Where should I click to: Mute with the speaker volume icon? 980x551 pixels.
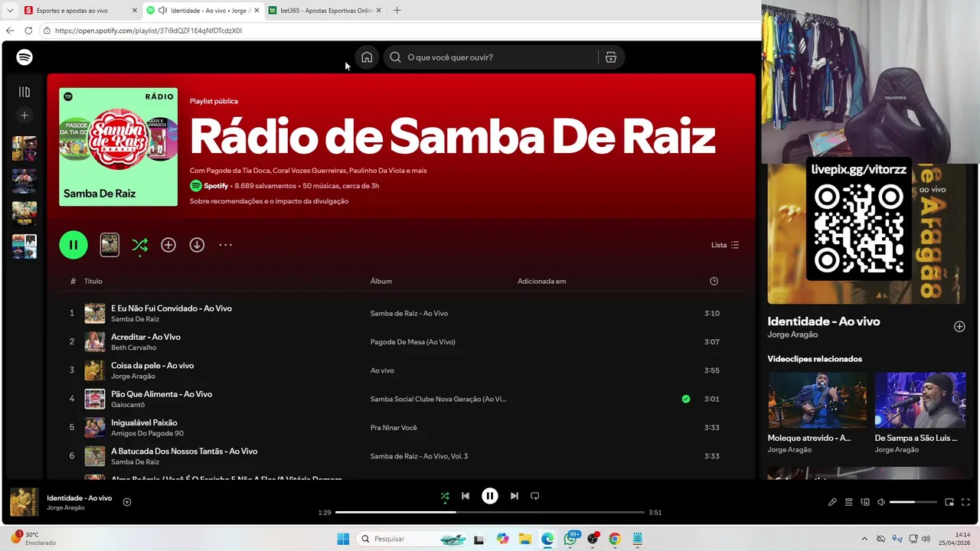point(881,502)
